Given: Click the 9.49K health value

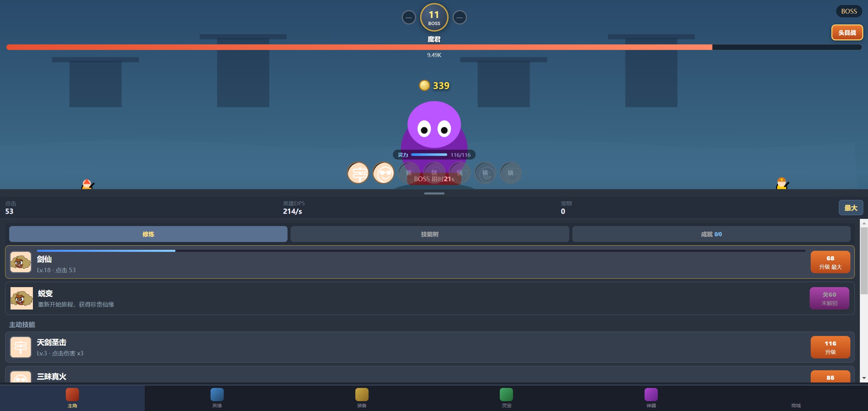Looking at the screenshot, I should (434, 55).
